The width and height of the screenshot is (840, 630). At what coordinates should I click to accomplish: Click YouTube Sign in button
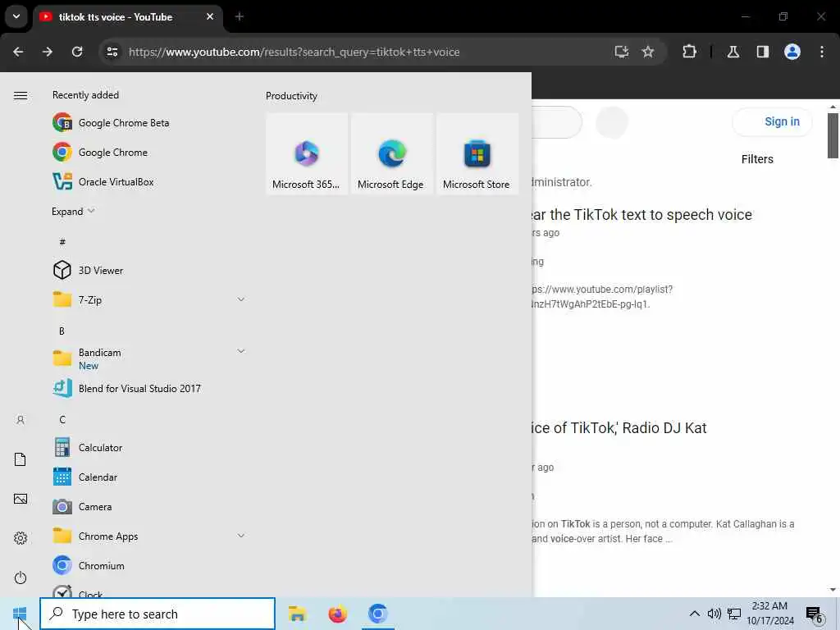pos(773,121)
